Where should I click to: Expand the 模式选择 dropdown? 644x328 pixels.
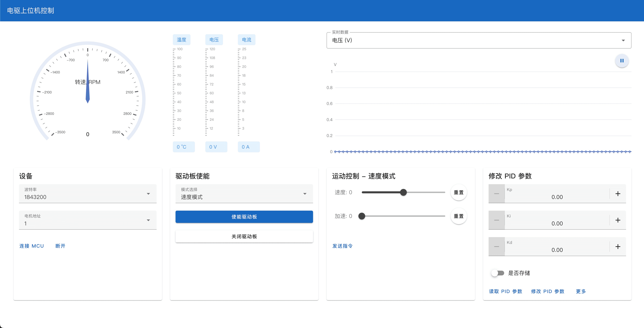305,194
